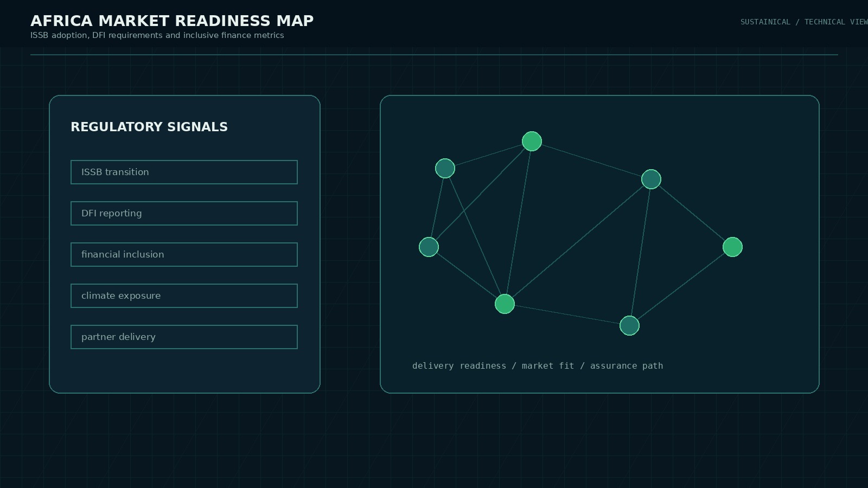This screenshot has width=868, height=488.
Task: Select the climate exposure signal row
Action: 184,296
